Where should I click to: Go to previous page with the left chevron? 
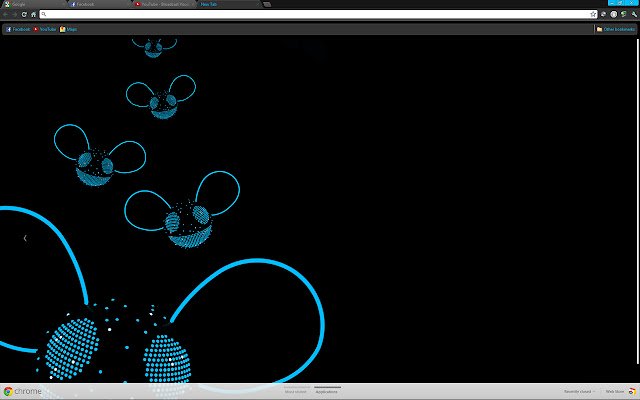tap(25, 238)
